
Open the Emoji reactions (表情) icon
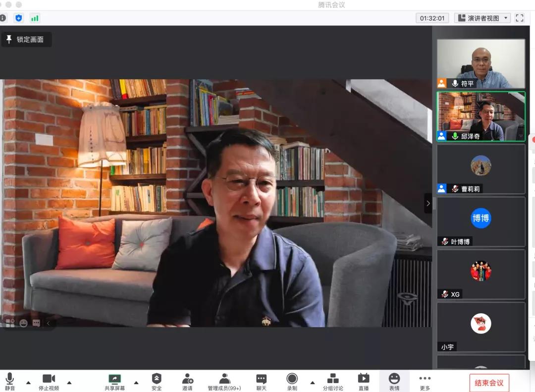(394, 379)
